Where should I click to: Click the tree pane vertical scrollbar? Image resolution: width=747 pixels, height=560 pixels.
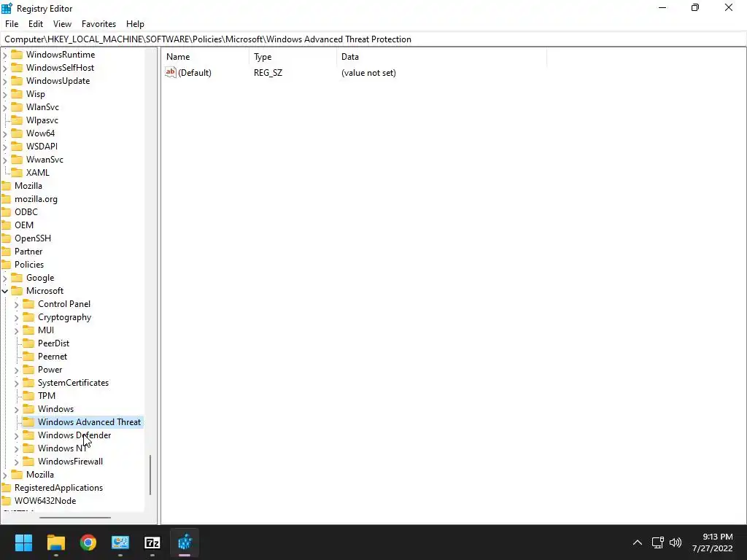[150, 475]
